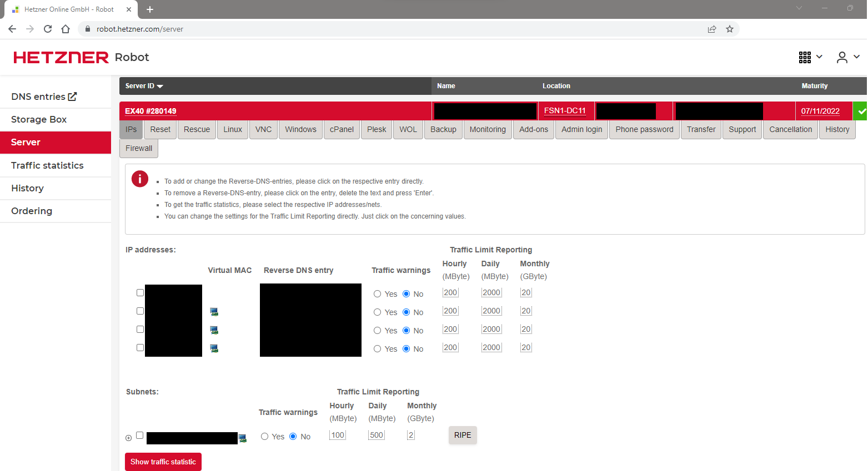Viewport: 868px width, 471px height.
Task: Go to browser home icon
Action: click(66, 29)
